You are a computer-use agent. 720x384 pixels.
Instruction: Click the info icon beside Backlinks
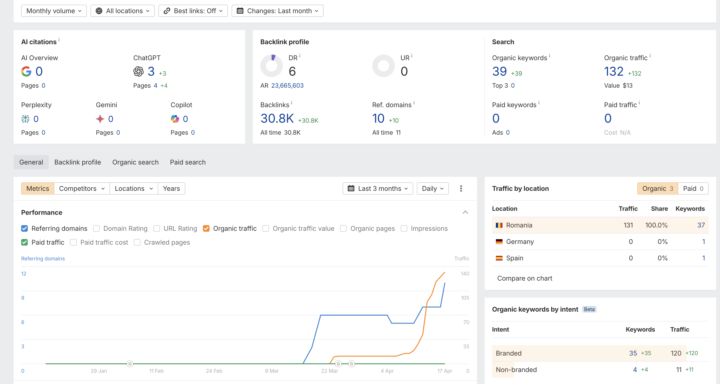tap(292, 103)
